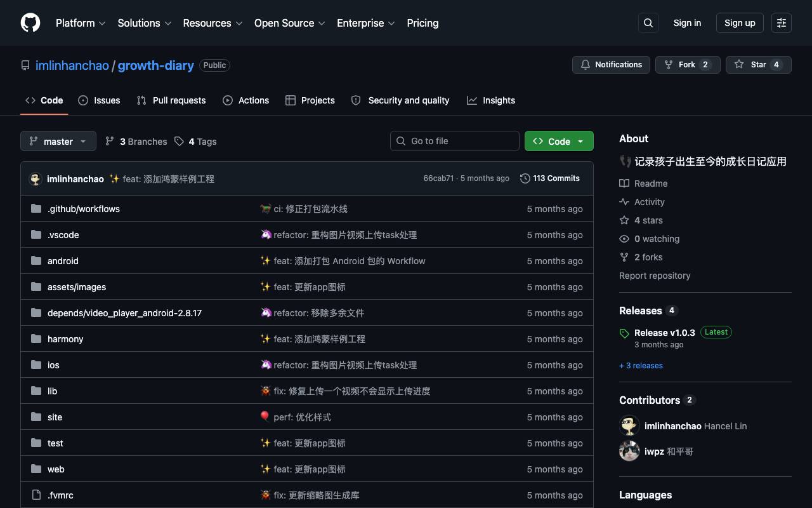Star the growth-diary repository

[759, 65]
